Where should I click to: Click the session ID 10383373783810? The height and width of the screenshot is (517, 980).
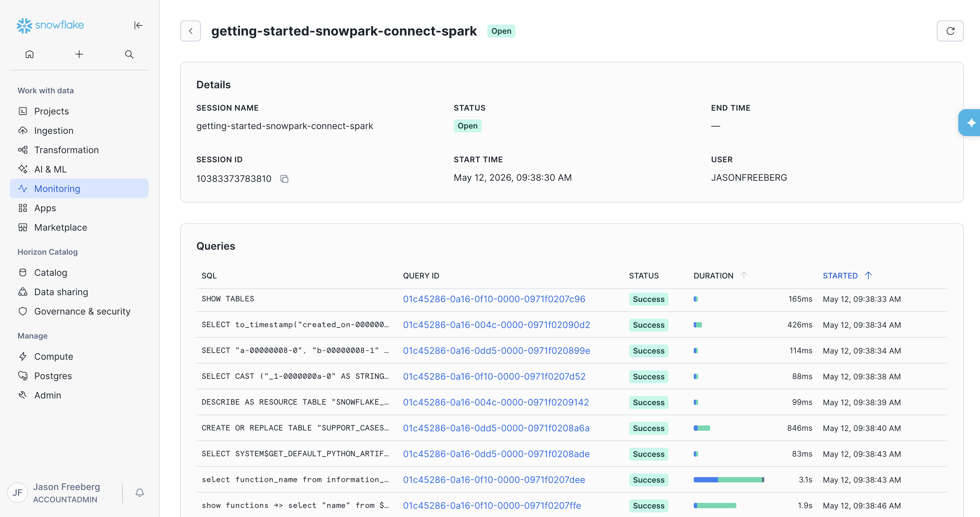tap(234, 179)
